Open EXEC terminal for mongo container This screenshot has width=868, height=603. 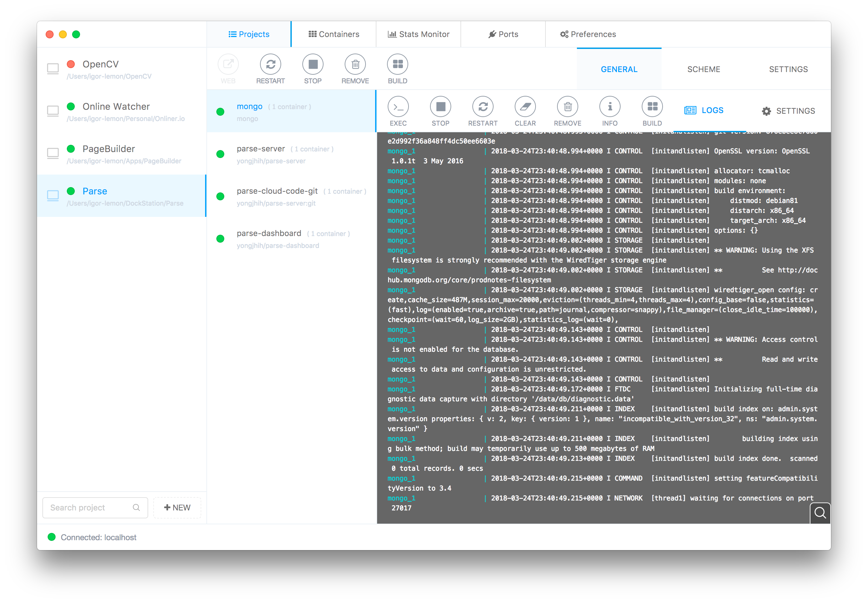click(x=398, y=107)
